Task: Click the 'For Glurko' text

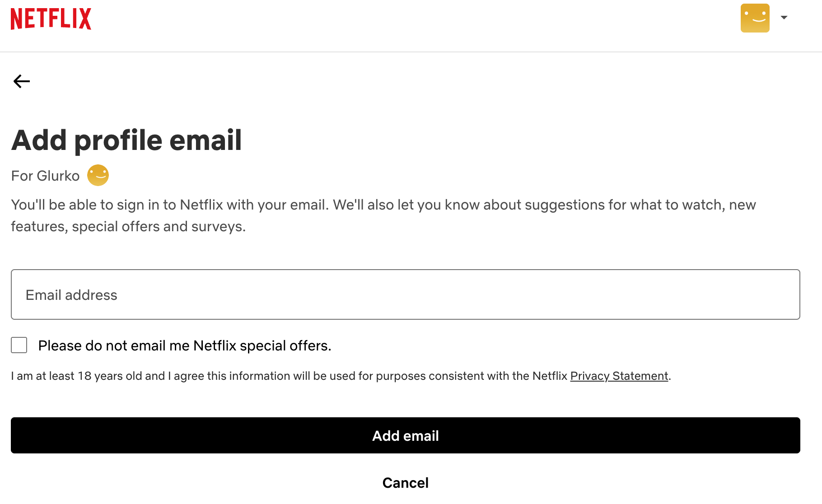Action: 45,176
